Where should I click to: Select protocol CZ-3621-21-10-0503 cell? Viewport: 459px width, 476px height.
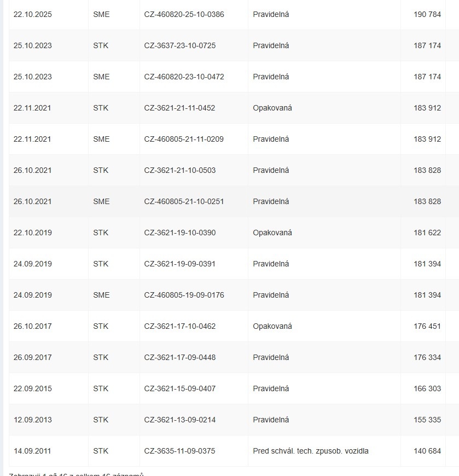click(x=180, y=170)
